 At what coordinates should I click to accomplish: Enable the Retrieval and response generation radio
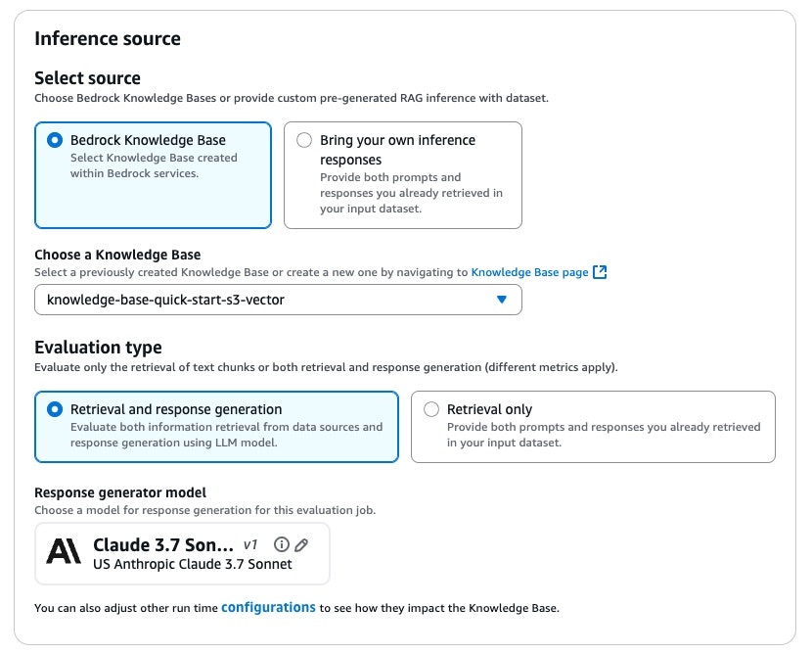click(55, 409)
